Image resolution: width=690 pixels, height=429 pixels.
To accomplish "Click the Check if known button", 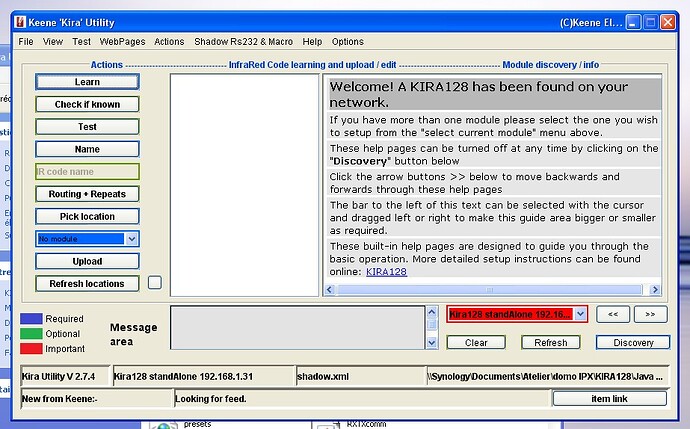I will 87,104.
